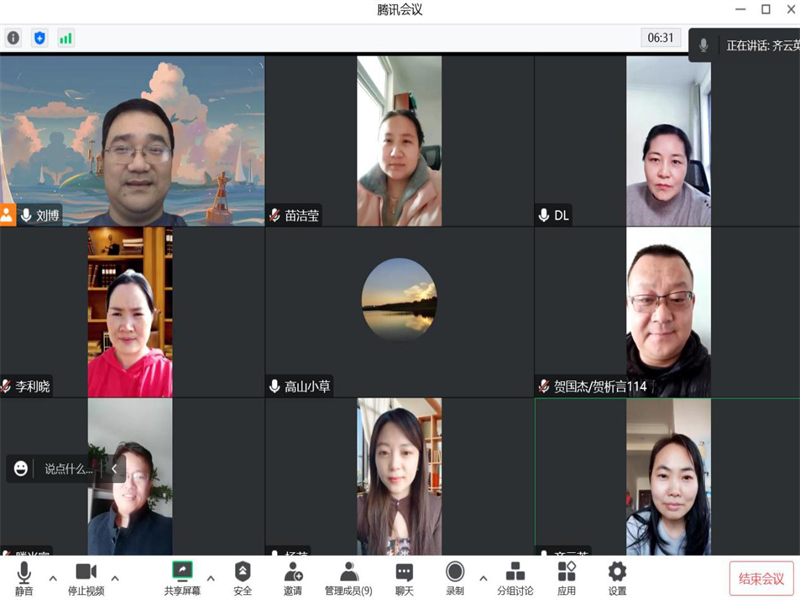Toggle the 录制 recording button
This screenshot has width=800, height=600.
pyautogui.click(x=455, y=577)
